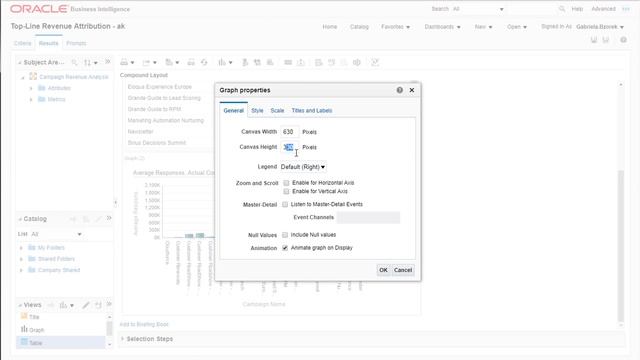
Task: Open the Legend position dropdown
Action: click(x=303, y=167)
